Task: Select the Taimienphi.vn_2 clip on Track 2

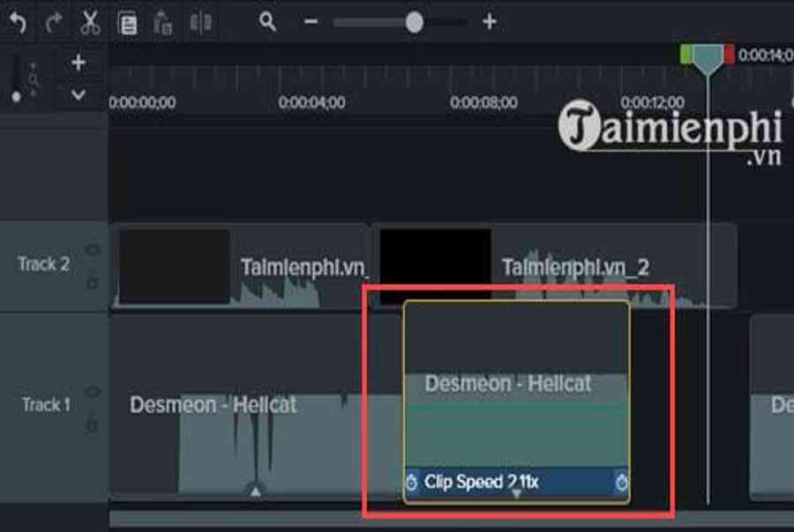Action: pyautogui.click(x=556, y=266)
